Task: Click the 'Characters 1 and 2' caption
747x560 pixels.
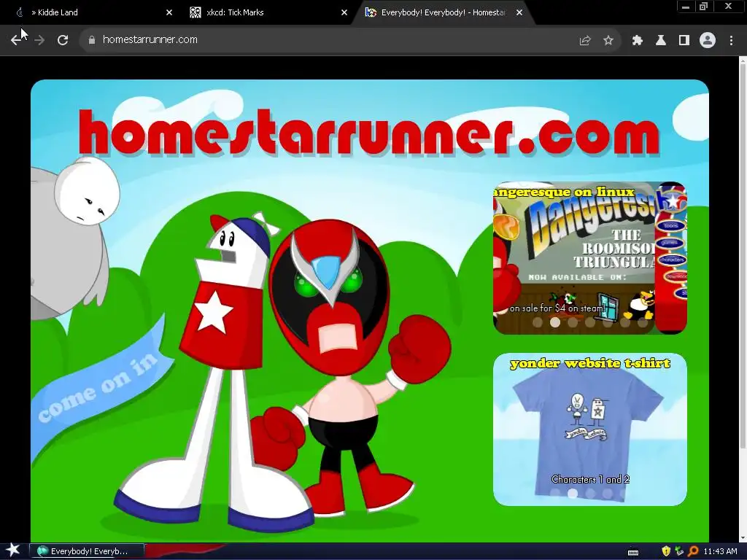Action: [590, 479]
